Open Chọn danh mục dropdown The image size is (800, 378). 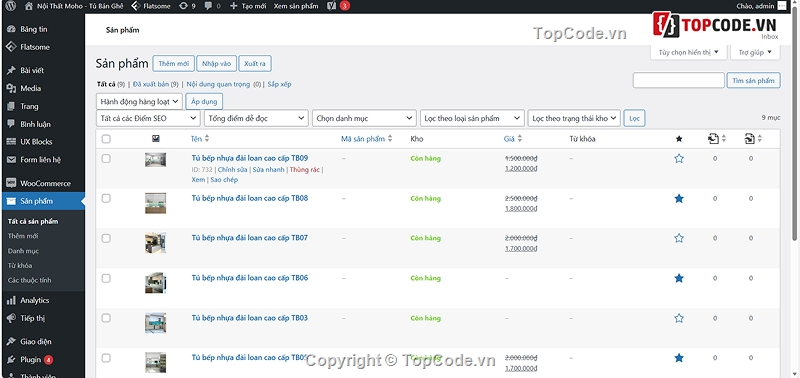pos(364,118)
